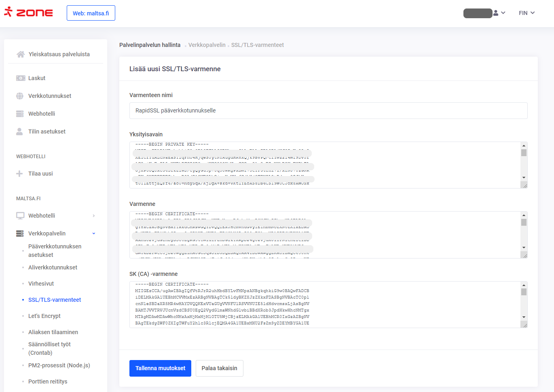Click Verkkopalvelin breadcrumb link
Viewport: 554px width, 392px height.
(207, 45)
